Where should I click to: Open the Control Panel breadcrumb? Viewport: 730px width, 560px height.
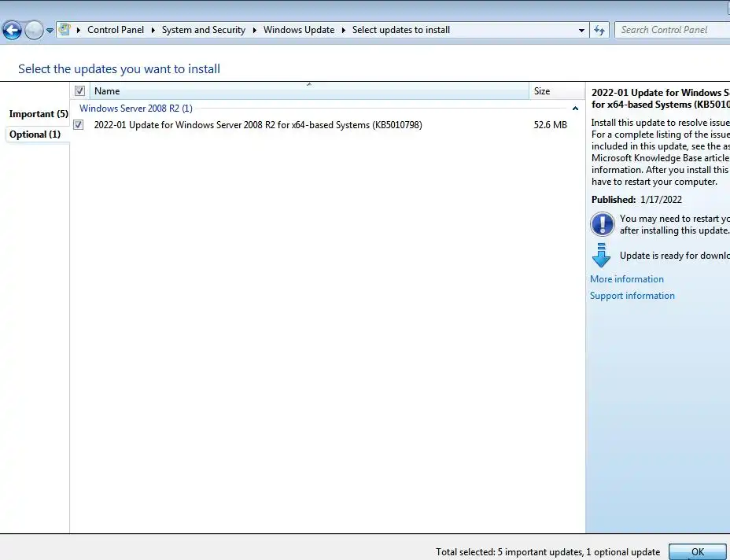click(116, 30)
